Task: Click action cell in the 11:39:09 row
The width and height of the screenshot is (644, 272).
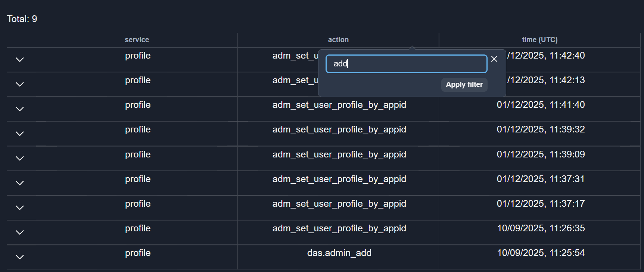Action: pyautogui.click(x=339, y=155)
